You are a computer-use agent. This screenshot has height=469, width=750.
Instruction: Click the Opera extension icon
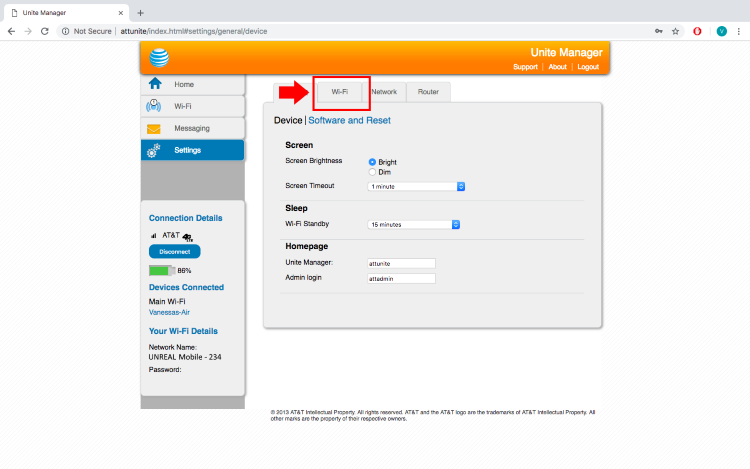(697, 31)
